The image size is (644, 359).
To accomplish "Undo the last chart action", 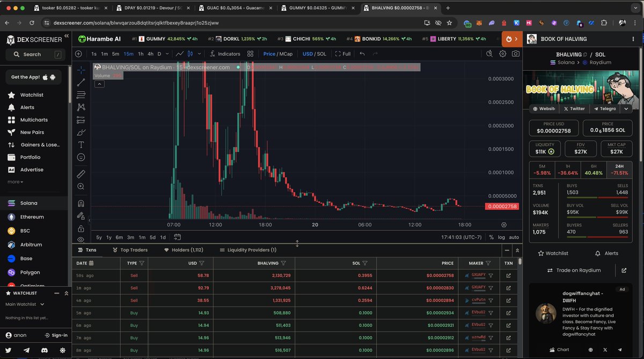I will (362, 54).
